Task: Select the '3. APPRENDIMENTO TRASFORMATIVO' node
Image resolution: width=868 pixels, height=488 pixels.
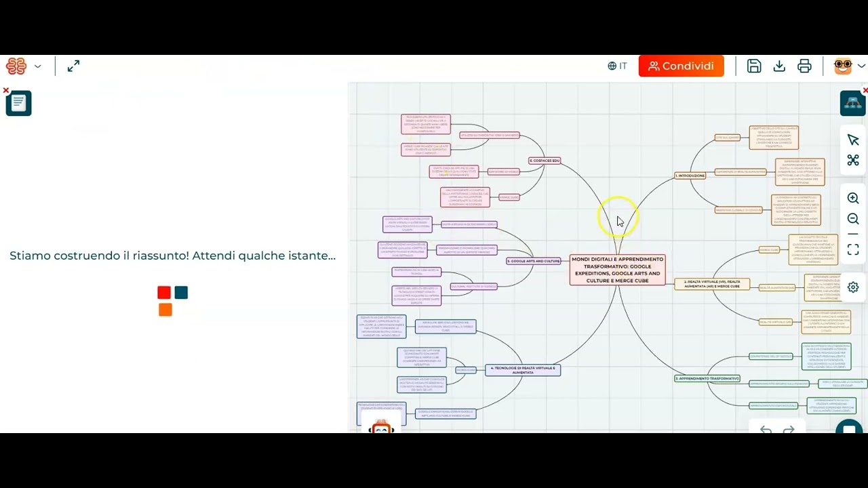Action: 707,378
